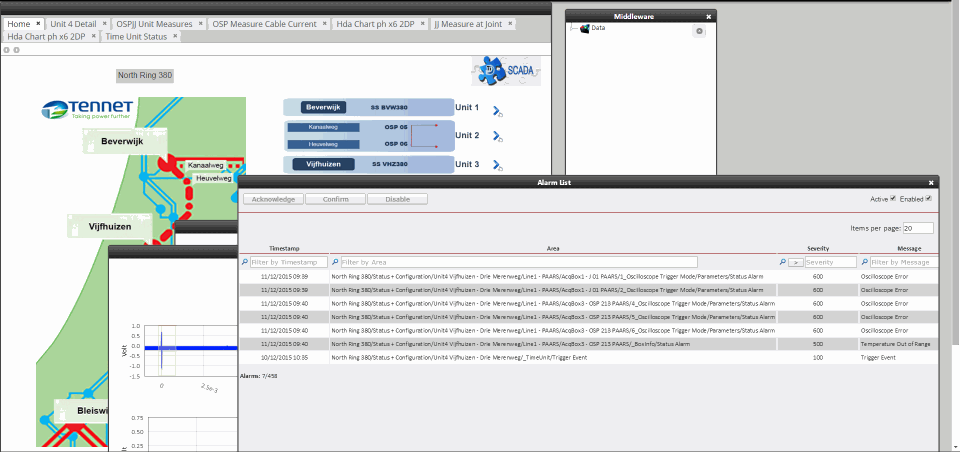Expand the Data tree node
This screenshot has width=960, height=452.
(x=572, y=29)
